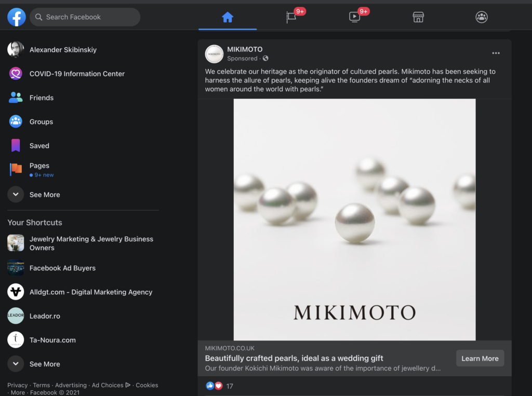Click the search magnifier icon
The height and width of the screenshot is (396, 532).
pos(38,17)
